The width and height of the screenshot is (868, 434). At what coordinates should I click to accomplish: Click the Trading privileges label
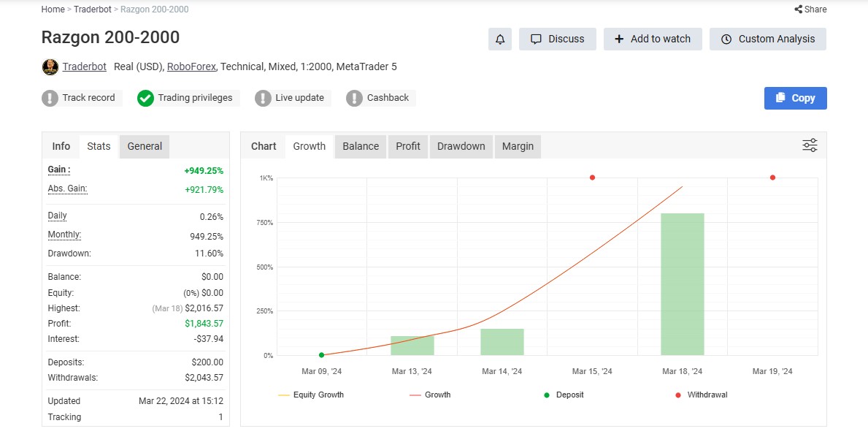(196, 98)
